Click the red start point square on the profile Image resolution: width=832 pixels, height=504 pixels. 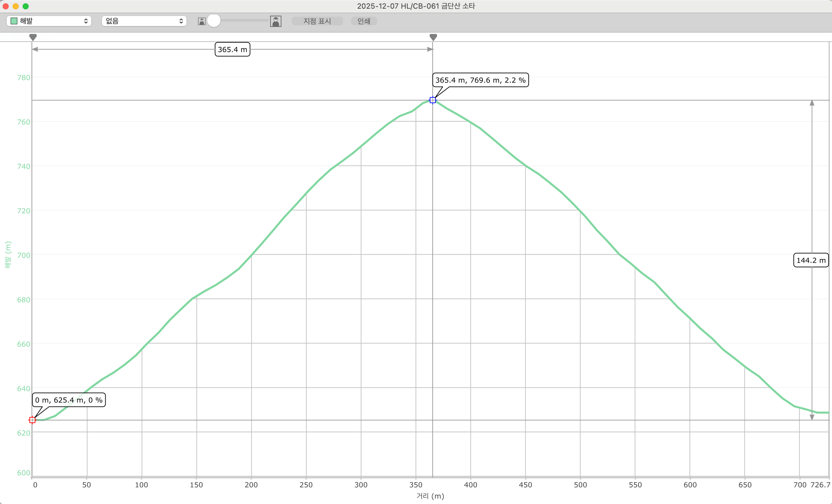[x=32, y=420]
